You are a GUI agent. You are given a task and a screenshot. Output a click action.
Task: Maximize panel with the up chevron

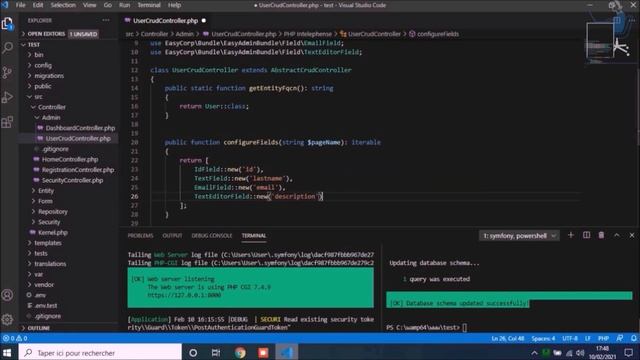coord(616,235)
